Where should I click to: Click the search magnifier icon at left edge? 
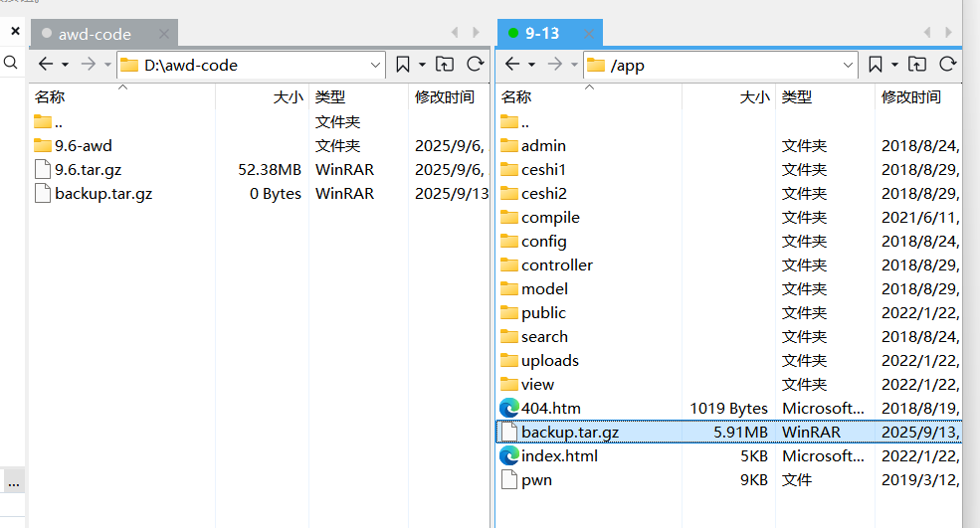click(11, 63)
